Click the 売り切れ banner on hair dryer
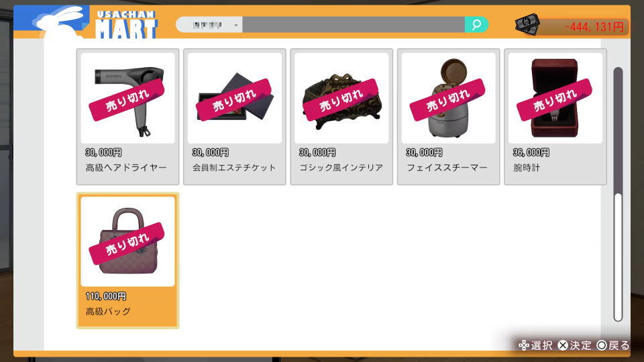Screen dimensions: 644x362 (127, 100)
